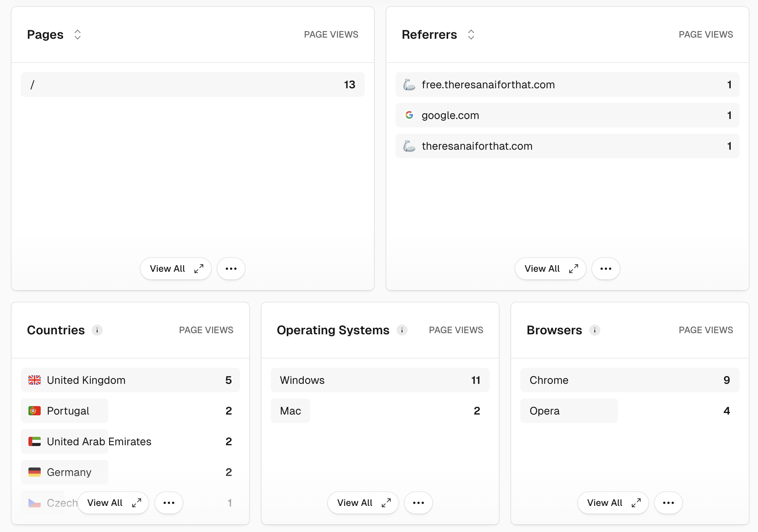This screenshot has height=532, width=758.
Task: Expand the Referrers view selector chevron
Action: click(471, 35)
